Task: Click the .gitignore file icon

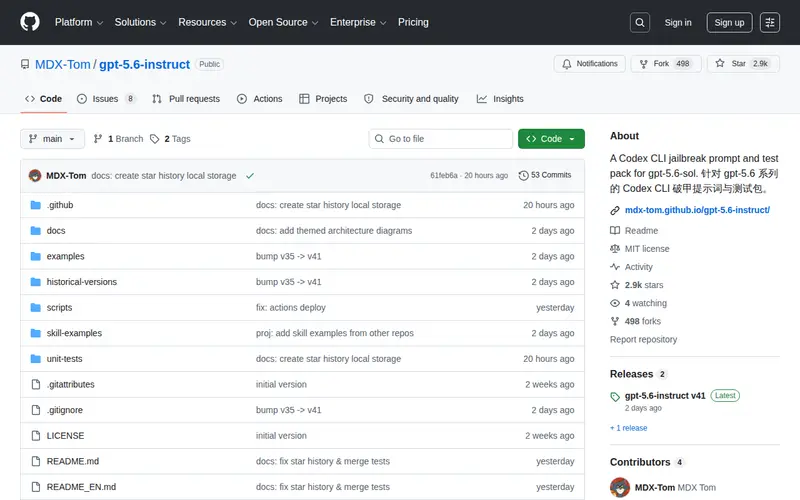Action: pos(35,410)
